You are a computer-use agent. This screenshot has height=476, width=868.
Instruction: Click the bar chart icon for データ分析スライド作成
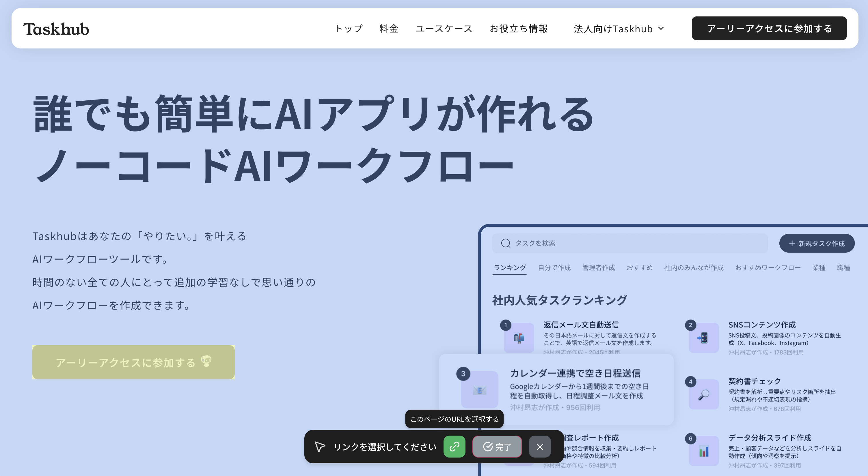click(704, 451)
